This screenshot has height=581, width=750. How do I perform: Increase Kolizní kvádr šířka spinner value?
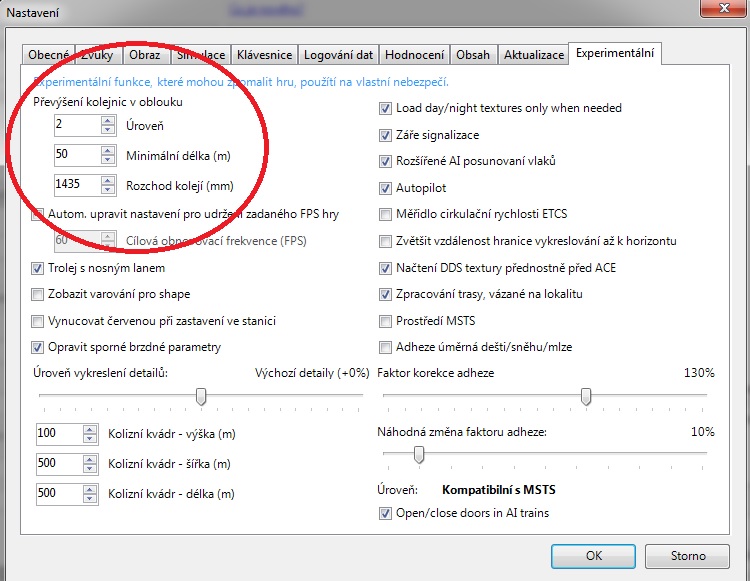click(x=91, y=459)
